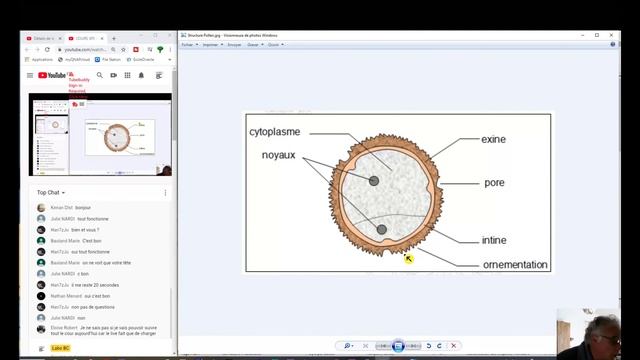
Task: Close the first Chrome tab
Action: point(60,38)
